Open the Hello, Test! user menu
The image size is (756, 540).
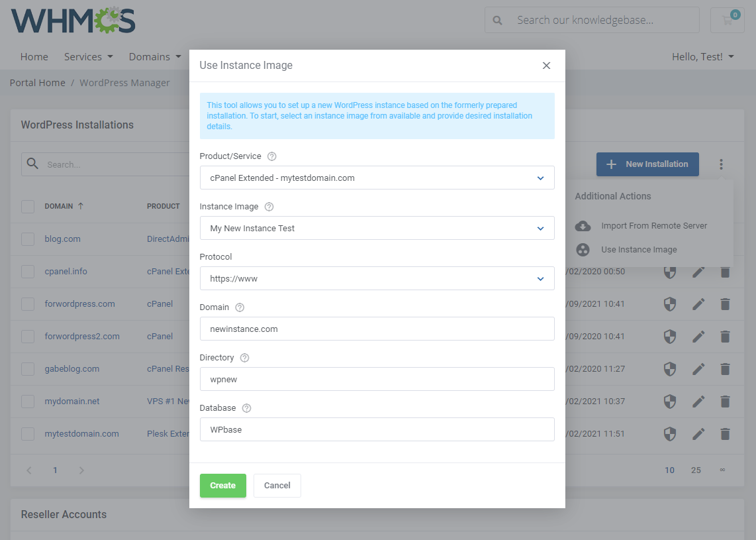703,57
